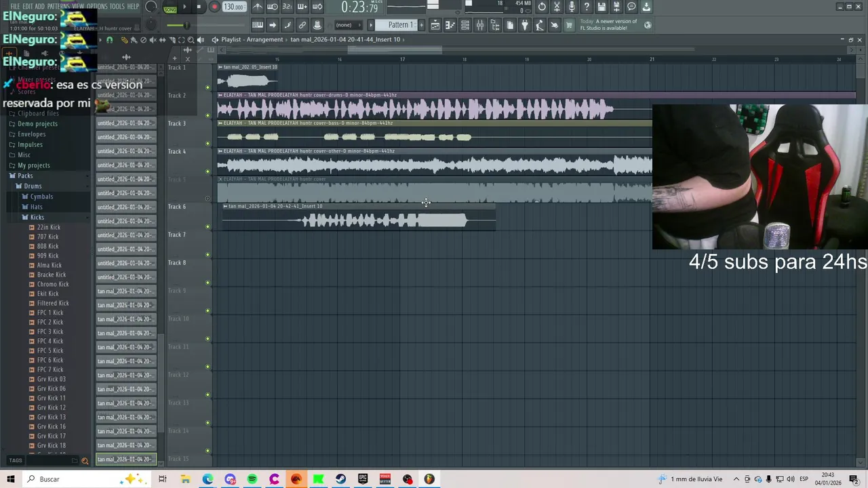Open the TOOLS menu

click(x=117, y=6)
